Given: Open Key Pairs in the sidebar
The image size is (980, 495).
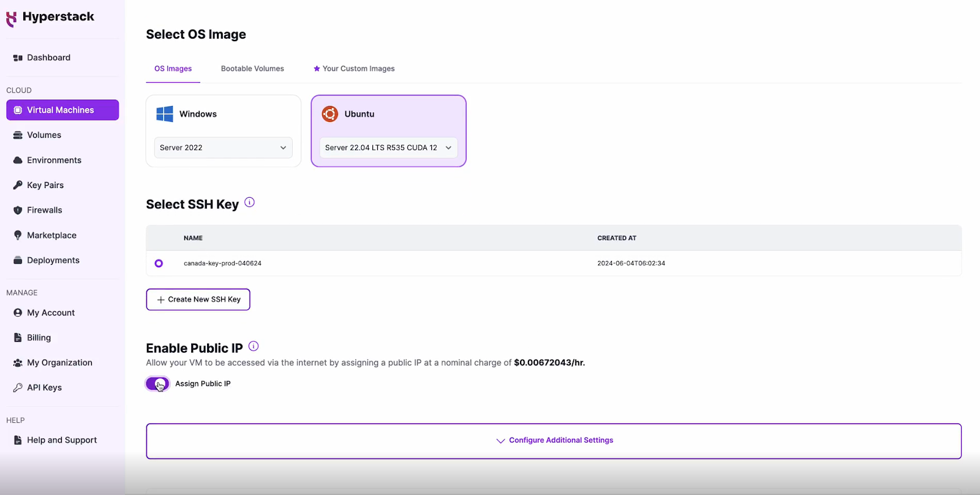Looking at the screenshot, I should (x=62, y=185).
